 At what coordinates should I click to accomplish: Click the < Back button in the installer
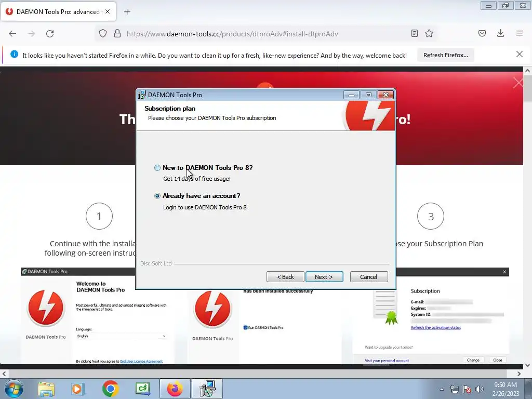tap(285, 277)
